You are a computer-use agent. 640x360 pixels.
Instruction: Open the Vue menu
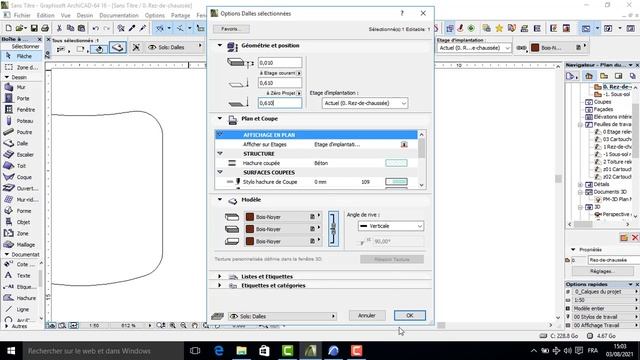point(66,16)
